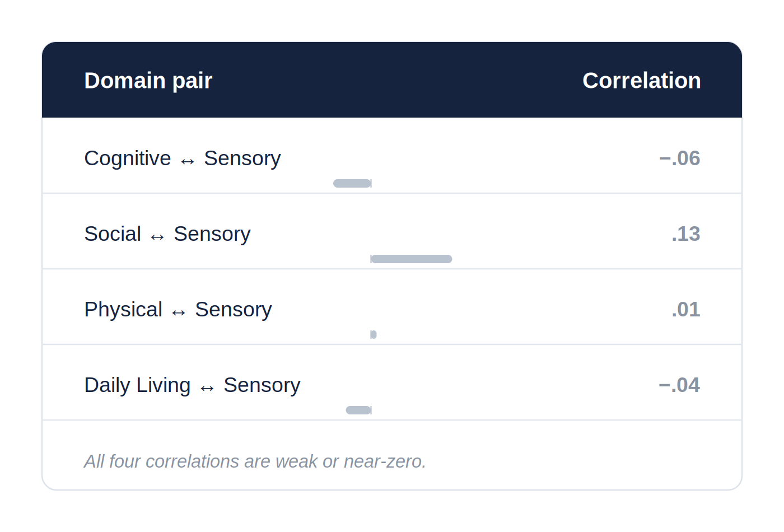Click the double arrow in Cognitive row
Image resolution: width=784 pixels, height=532 pixels.
(x=188, y=162)
